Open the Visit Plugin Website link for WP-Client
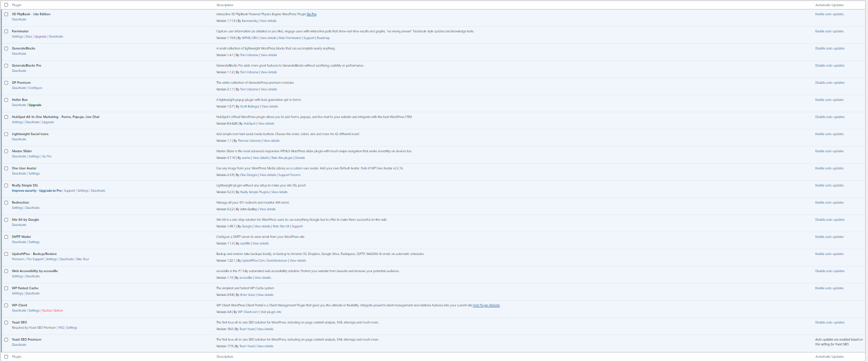Viewport: 868px width, 362px height. [486, 305]
